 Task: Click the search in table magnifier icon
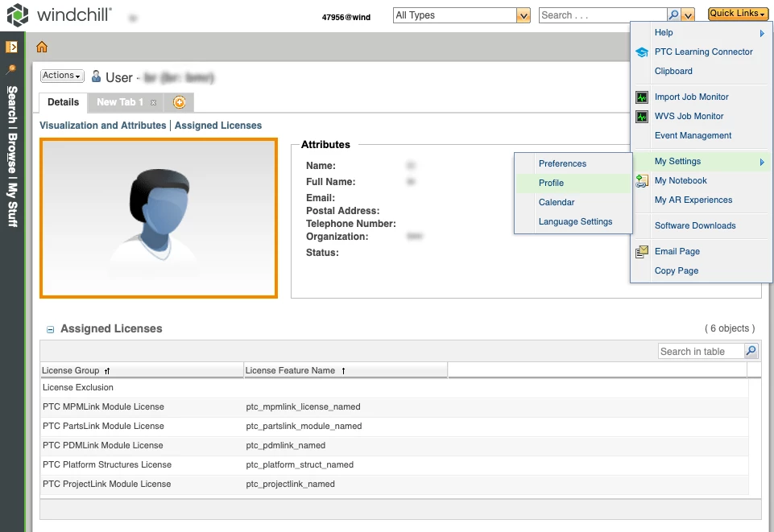751,351
